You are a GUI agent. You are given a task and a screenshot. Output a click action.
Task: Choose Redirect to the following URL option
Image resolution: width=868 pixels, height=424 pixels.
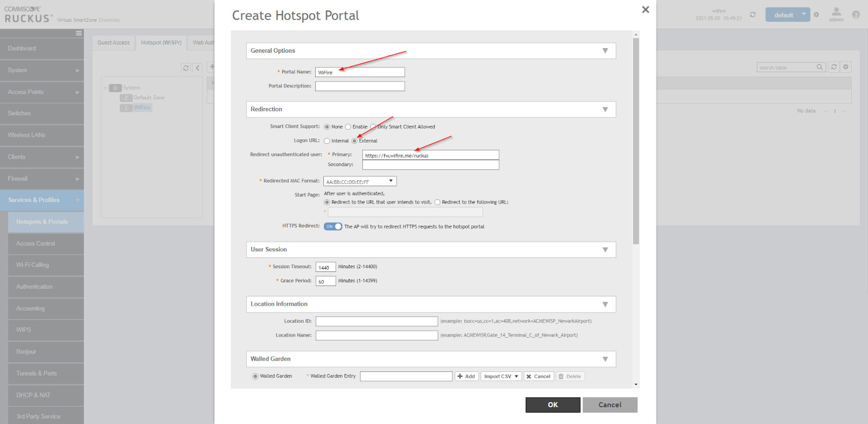[x=437, y=202]
